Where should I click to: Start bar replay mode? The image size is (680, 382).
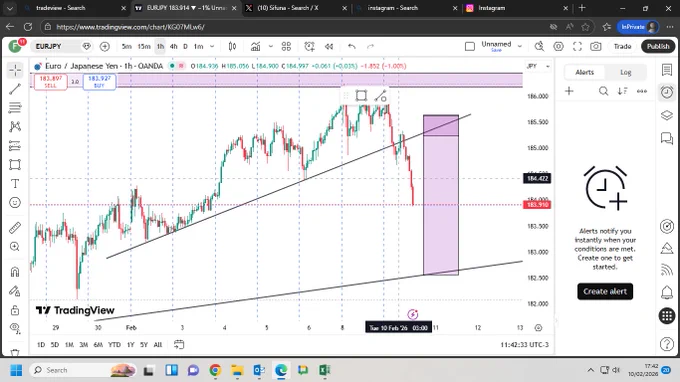[329, 46]
